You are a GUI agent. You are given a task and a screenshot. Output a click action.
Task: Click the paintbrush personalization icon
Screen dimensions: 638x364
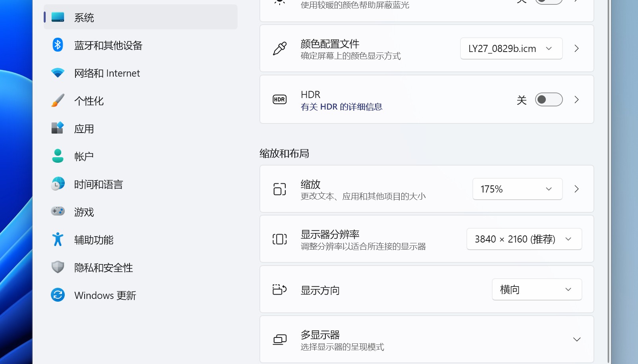58,100
